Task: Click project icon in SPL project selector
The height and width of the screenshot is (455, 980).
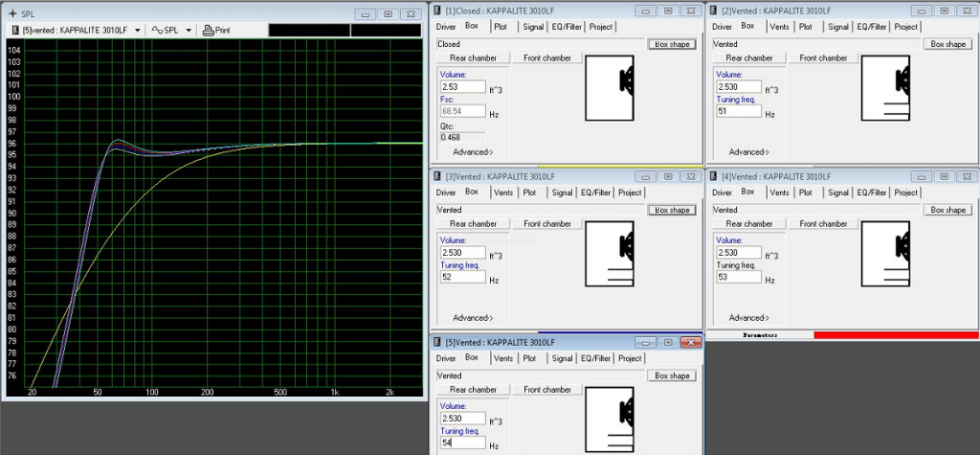Action: point(15,30)
